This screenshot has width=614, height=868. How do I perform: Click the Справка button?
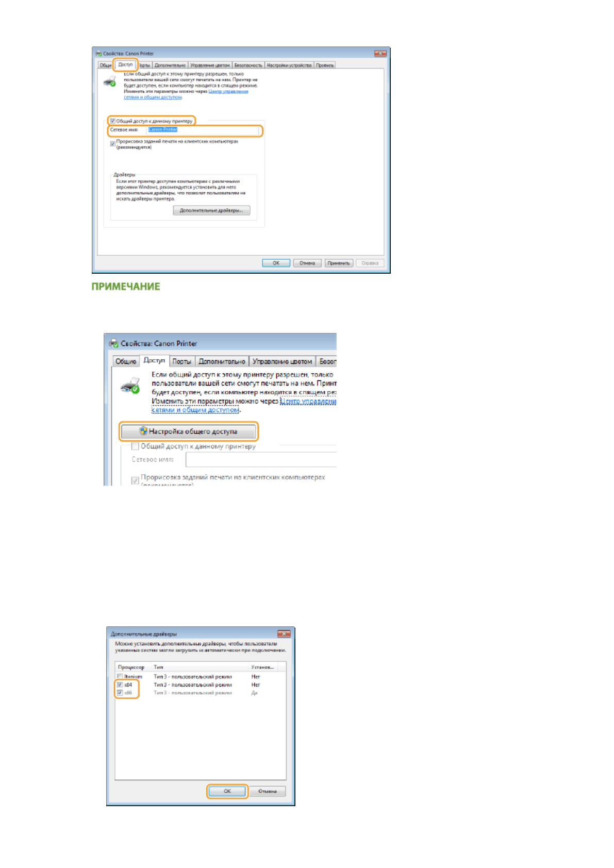click(370, 263)
